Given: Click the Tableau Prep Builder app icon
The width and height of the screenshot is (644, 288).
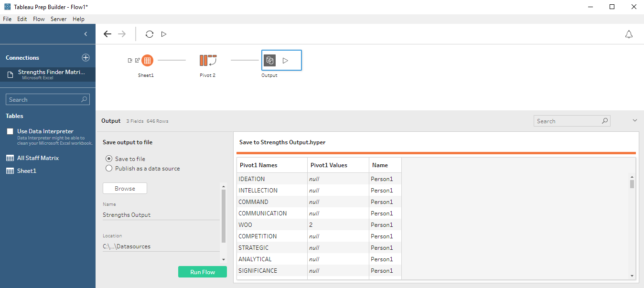Looking at the screenshot, I should [x=7, y=7].
